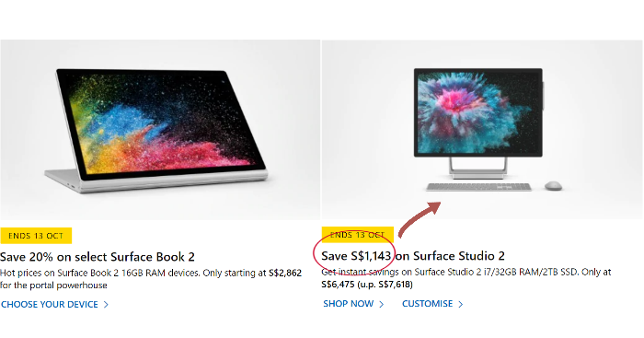Click the S$2,862 starting price text
The height and width of the screenshot is (338, 644).
[285, 273]
